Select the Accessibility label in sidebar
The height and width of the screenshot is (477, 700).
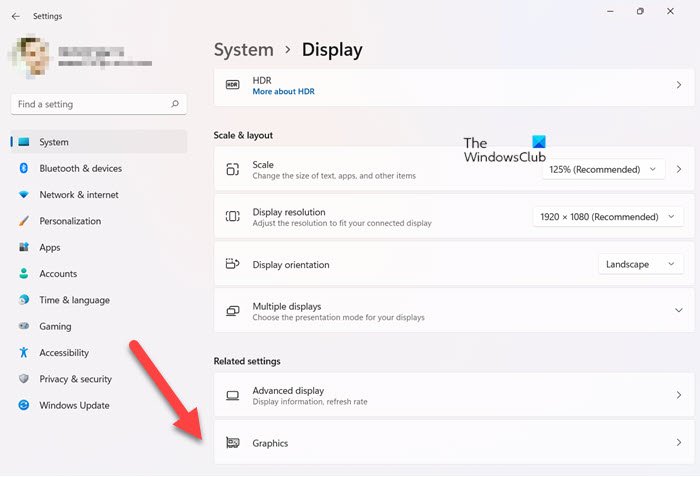(x=64, y=353)
